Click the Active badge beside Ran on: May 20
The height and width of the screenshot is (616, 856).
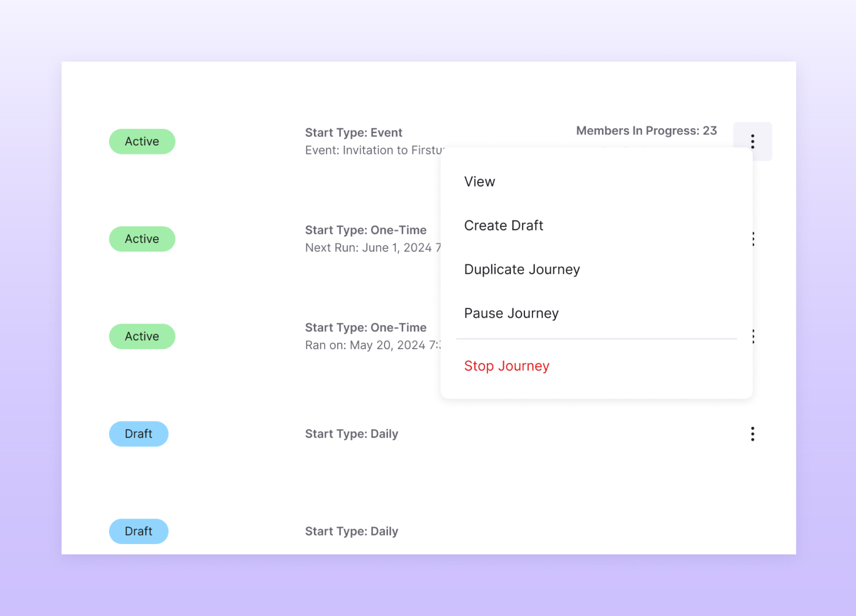pos(142,337)
